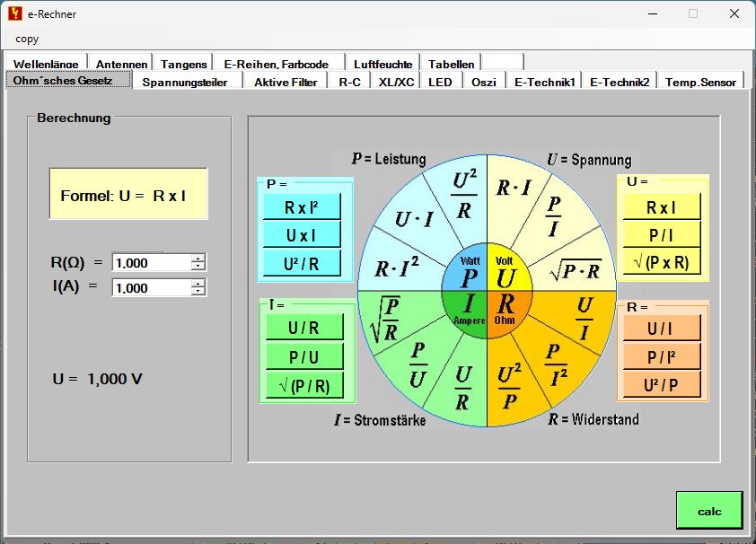Click the I(A) input field

coord(151,288)
